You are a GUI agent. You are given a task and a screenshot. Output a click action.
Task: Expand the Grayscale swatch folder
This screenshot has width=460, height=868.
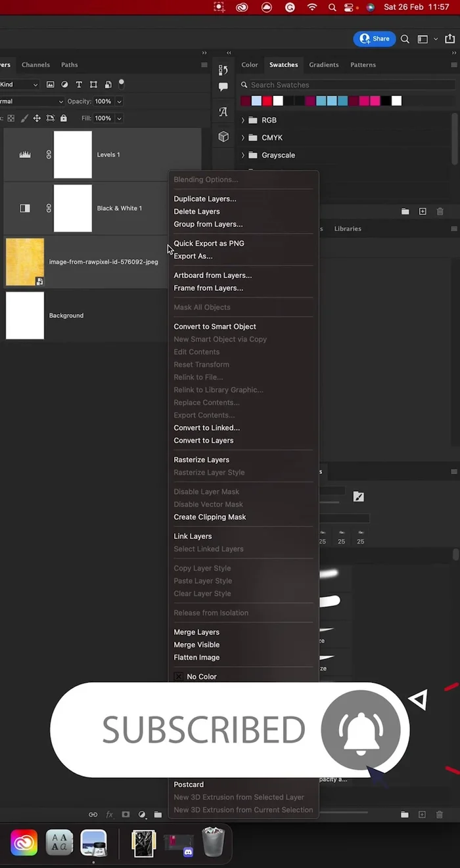click(243, 155)
